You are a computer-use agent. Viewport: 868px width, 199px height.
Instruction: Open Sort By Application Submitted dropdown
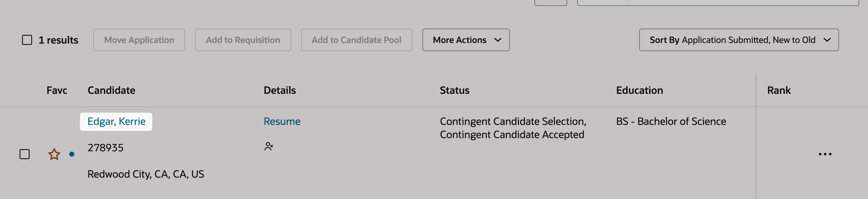pos(739,40)
